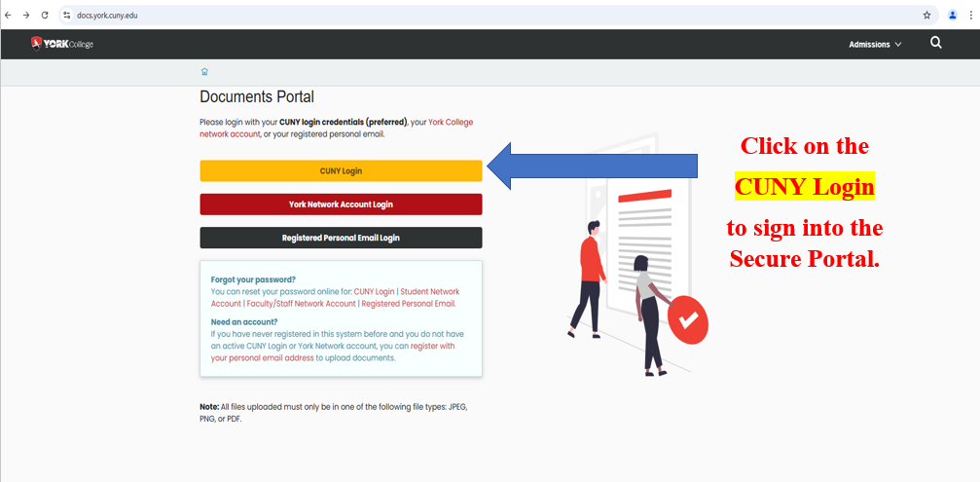980x482 pixels.
Task: Click the 'Forgot your password?' heading
Action: click(x=253, y=279)
